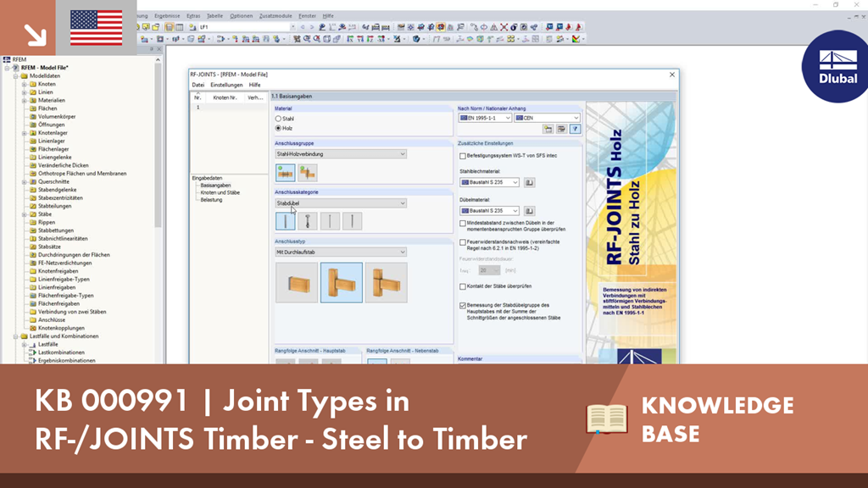Select the Holz material radio button
868x488 pixels.
point(278,129)
